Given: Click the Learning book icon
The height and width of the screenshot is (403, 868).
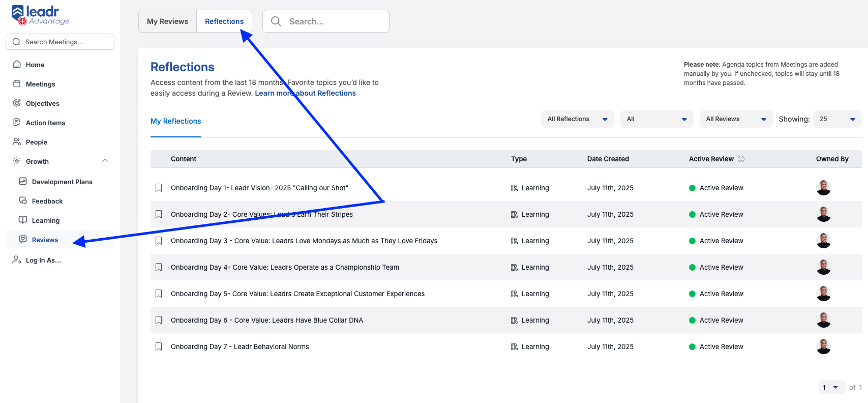Looking at the screenshot, I should tap(23, 220).
